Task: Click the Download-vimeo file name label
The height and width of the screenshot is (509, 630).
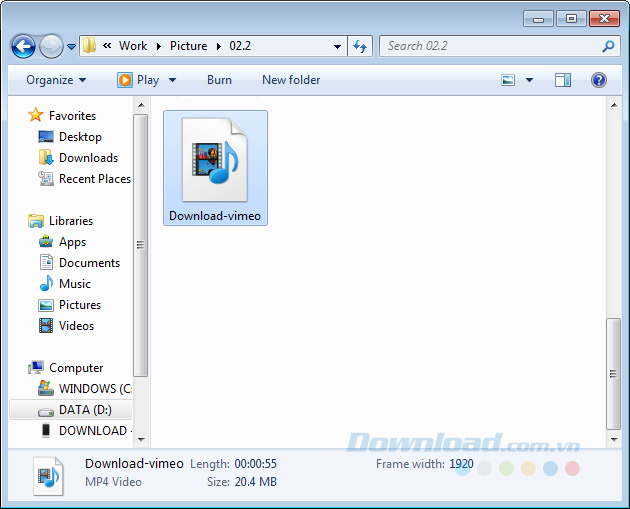Action: coord(215,216)
